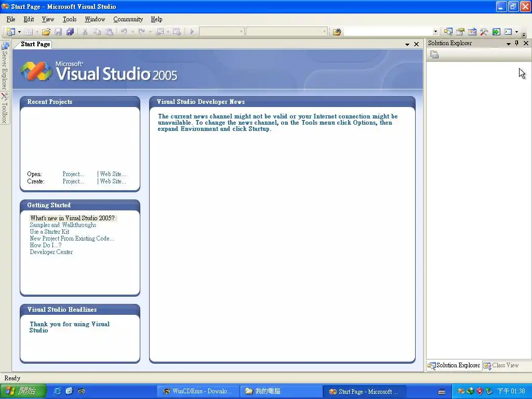Click the Properties Window toolbar icon
The image size is (532, 399).
460,32
